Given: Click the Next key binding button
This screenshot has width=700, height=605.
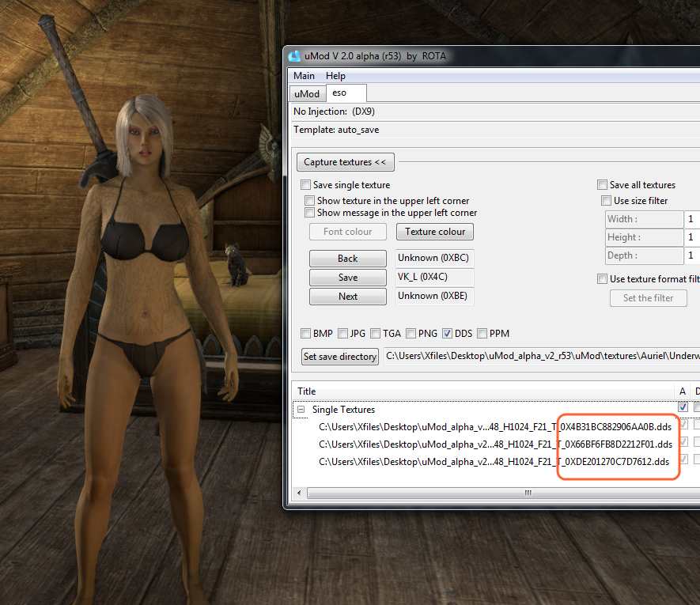Looking at the screenshot, I should coord(347,297).
